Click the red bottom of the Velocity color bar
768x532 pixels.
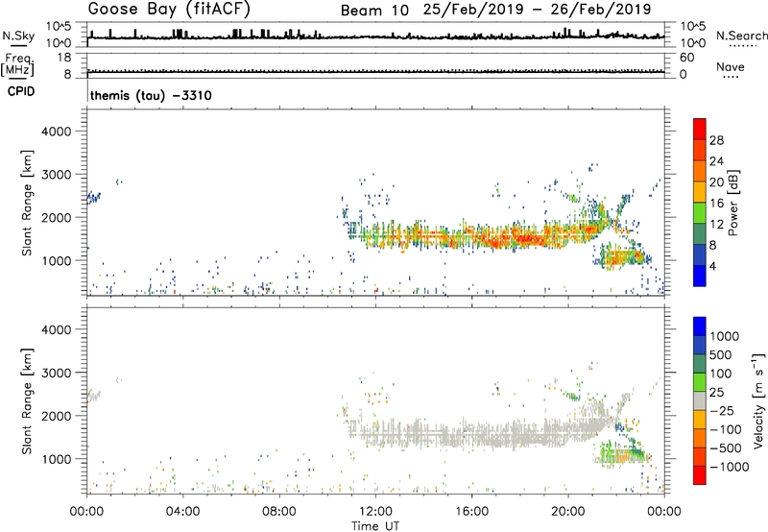pos(700,475)
